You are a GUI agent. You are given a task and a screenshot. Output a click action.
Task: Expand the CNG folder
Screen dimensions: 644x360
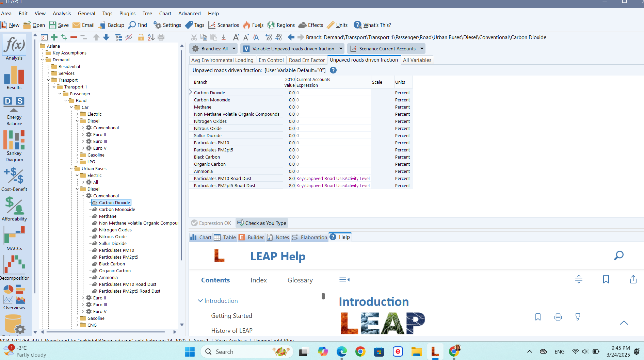coord(77,325)
